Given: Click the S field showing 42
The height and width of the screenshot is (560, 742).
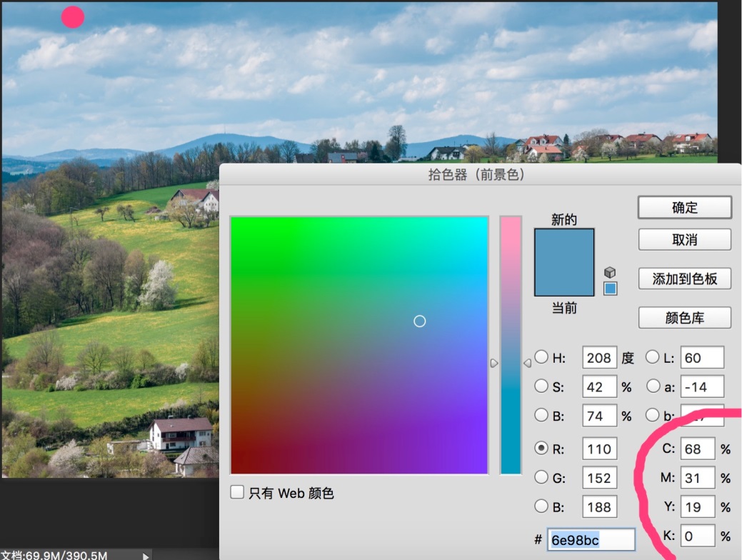Looking at the screenshot, I should point(600,387).
